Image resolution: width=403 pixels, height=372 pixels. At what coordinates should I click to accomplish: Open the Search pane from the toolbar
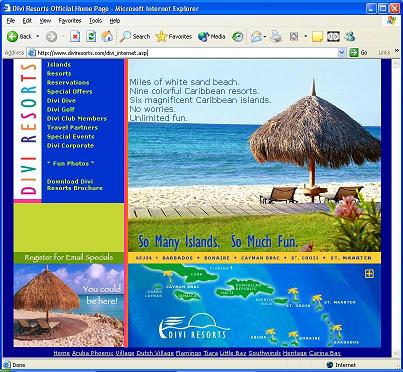135,36
